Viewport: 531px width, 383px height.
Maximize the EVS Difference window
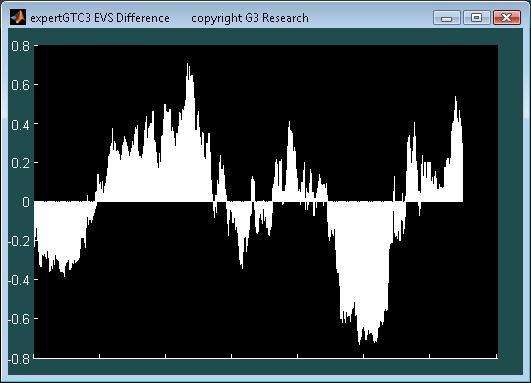[x=476, y=17]
